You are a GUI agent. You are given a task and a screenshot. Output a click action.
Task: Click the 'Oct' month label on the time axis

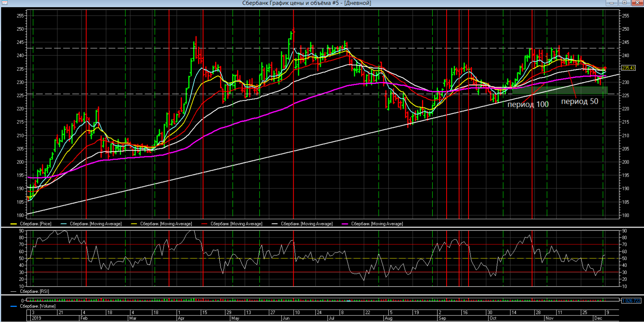point(493,318)
